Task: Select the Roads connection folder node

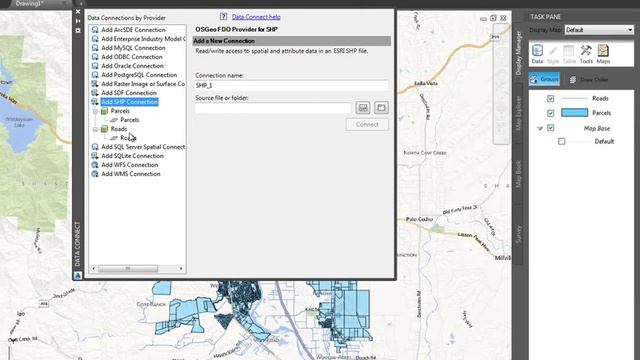Action: click(119, 129)
